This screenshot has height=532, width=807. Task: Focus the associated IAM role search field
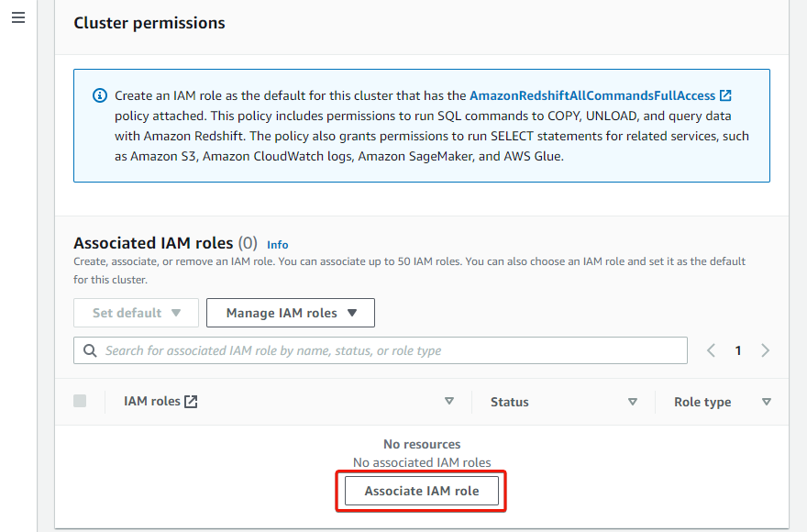381,350
